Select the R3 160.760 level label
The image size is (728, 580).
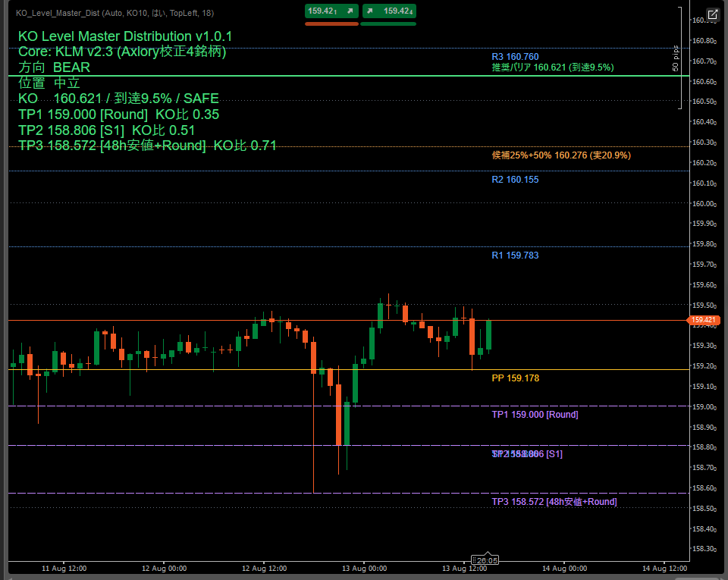click(515, 57)
